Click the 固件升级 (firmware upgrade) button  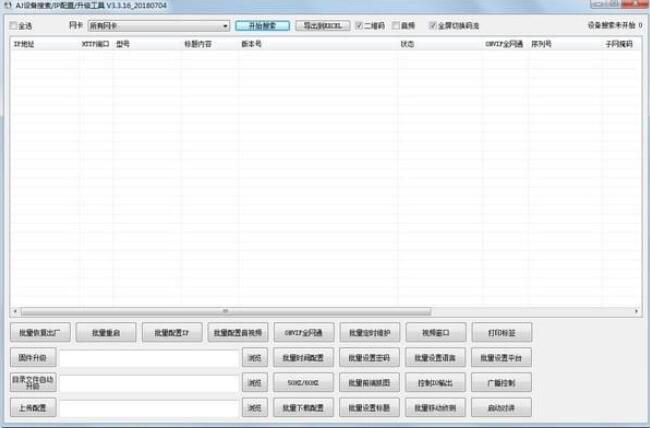pos(33,357)
